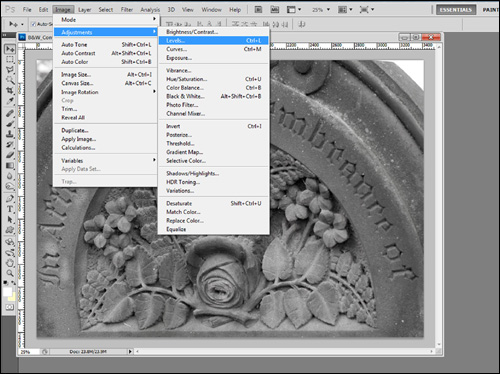Choose Shadows/Highlights adjustment

(213, 173)
